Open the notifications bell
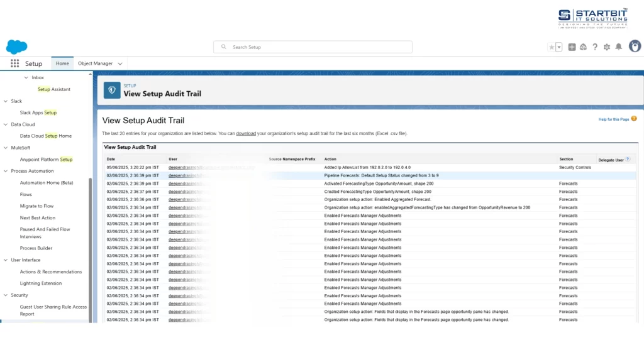644x362 pixels. (619, 47)
